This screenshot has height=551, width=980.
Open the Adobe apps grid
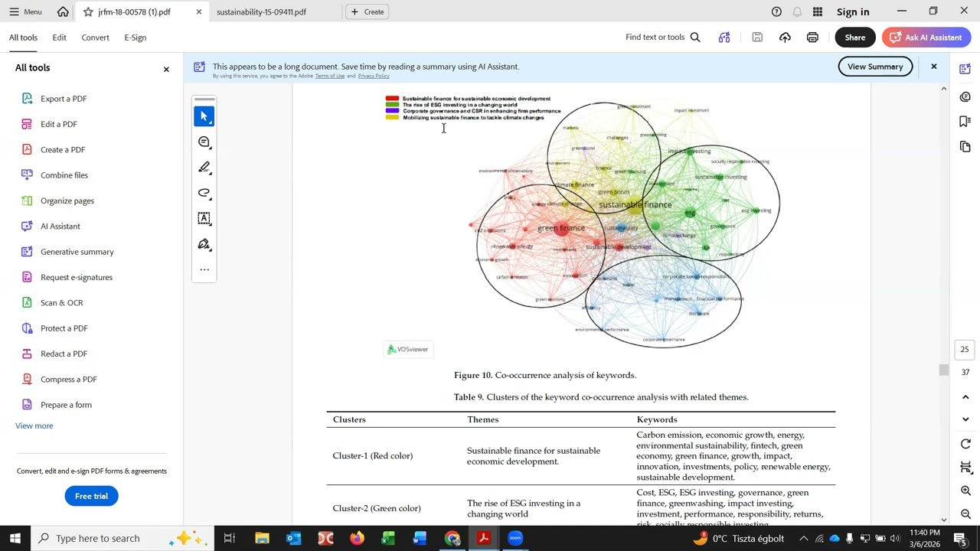click(x=818, y=11)
